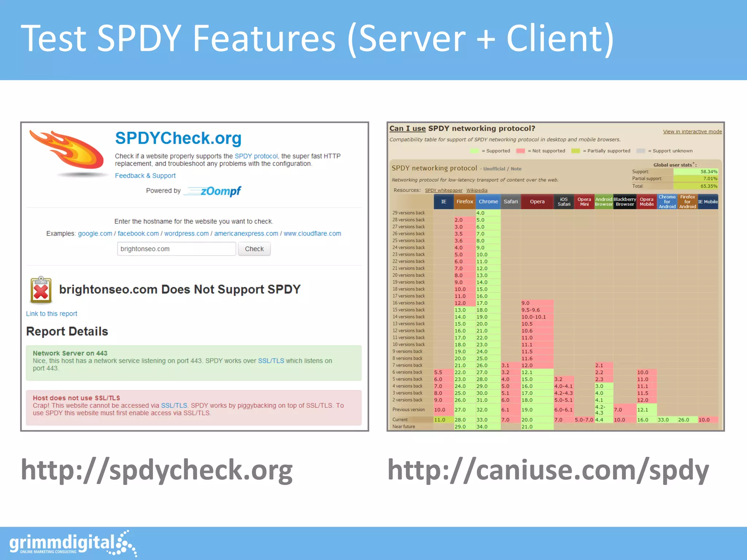Image resolution: width=747 pixels, height=560 pixels.
Task: Click the Report Details heading
Action: (x=67, y=331)
